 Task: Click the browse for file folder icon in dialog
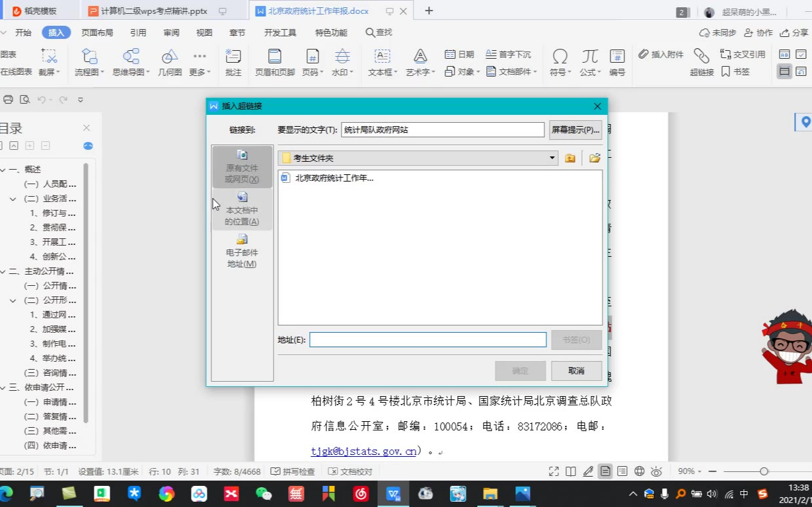[x=595, y=158]
